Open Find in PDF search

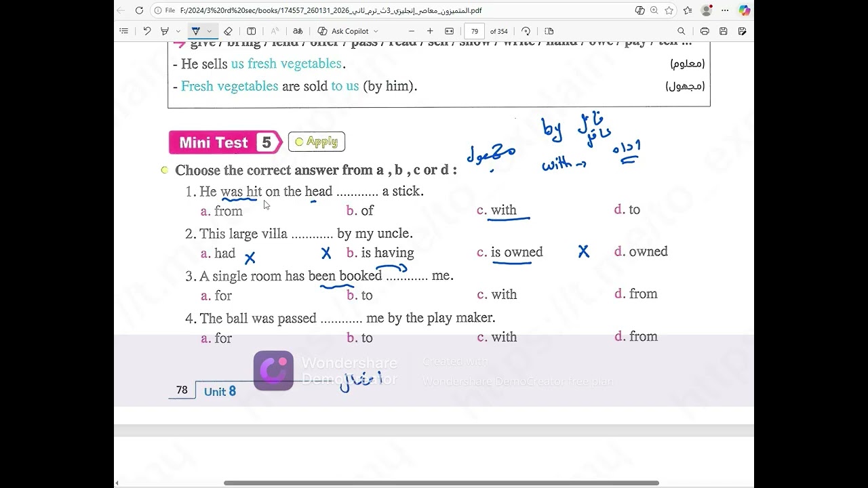tap(682, 31)
